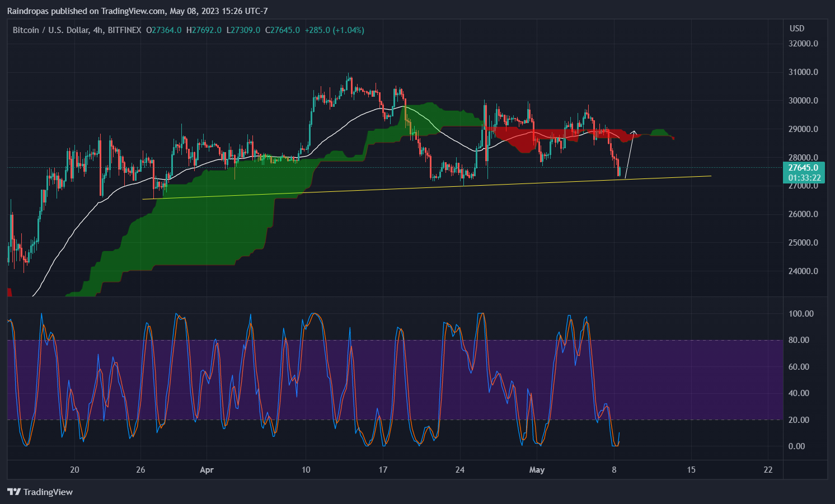
Task: Click the 40.00 oscillator axis label
Action: (799, 393)
